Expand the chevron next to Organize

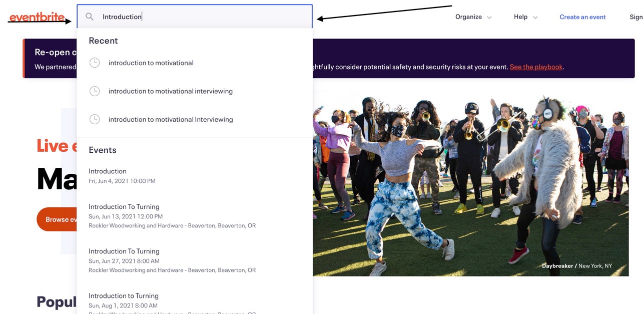pyautogui.click(x=489, y=18)
